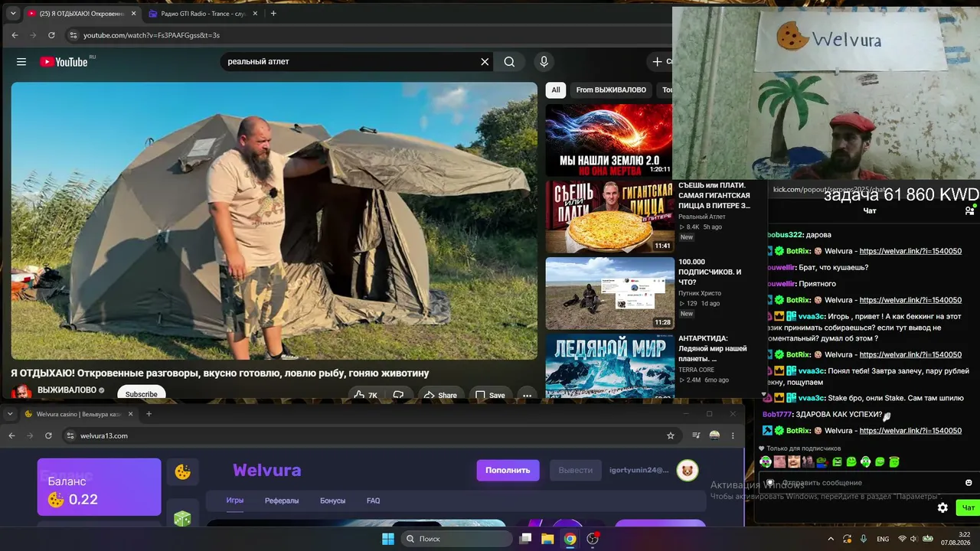Filter suggestions by From ВЫЖИВАЛОВО chip
The image size is (980, 551).
[x=611, y=90]
